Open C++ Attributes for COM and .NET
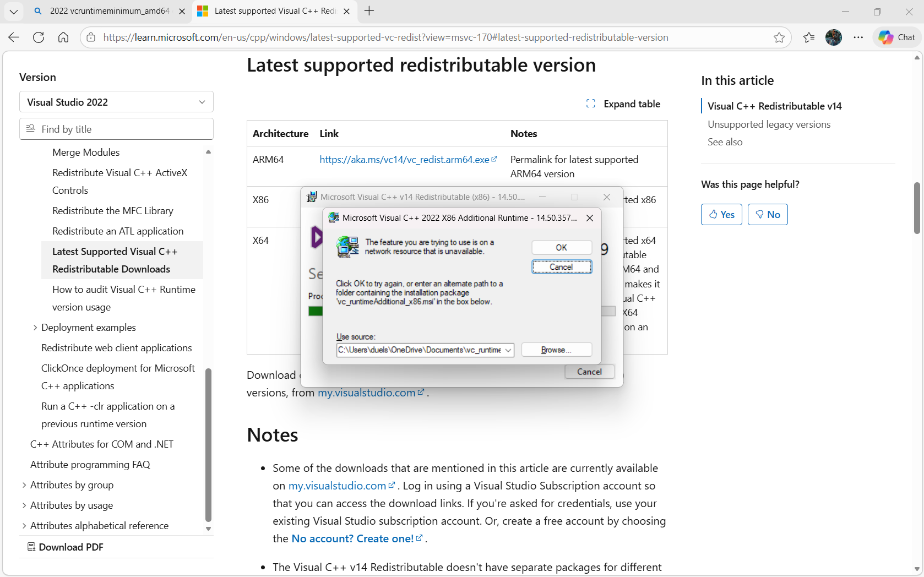This screenshot has width=924, height=577. coord(102,444)
